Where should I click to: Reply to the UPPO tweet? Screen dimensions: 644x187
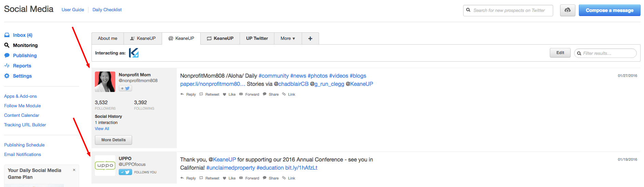click(x=188, y=178)
